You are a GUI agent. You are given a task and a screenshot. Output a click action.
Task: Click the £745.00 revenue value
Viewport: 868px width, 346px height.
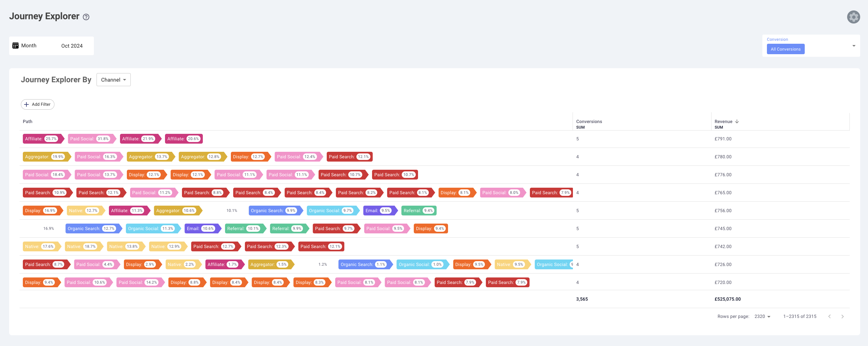coord(723,228)
